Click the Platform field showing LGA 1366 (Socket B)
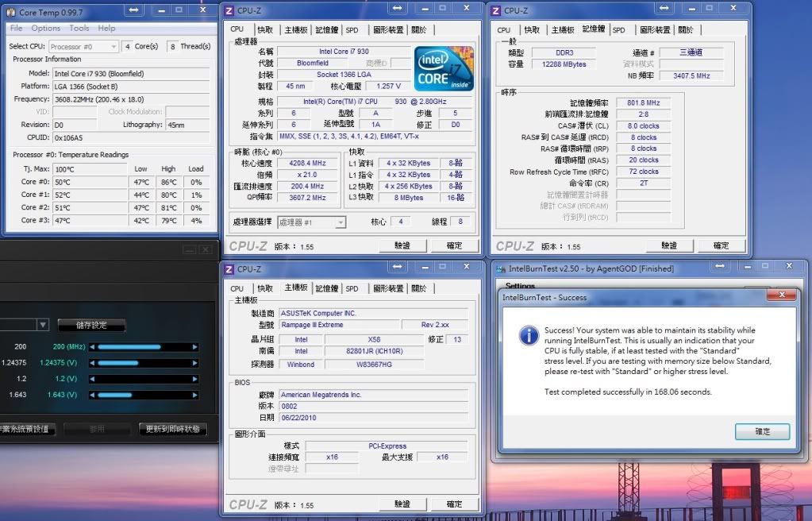The height and width of the screenshot is (521, 812). pos(132,87)
